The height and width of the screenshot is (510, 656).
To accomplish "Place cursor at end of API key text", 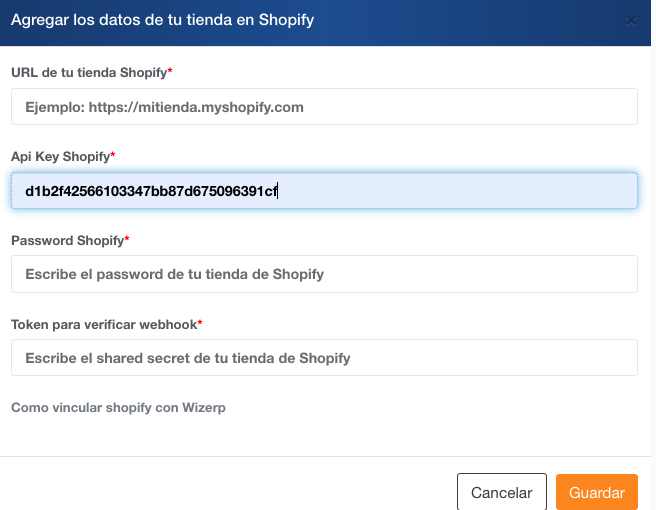I will coord(278,190).
